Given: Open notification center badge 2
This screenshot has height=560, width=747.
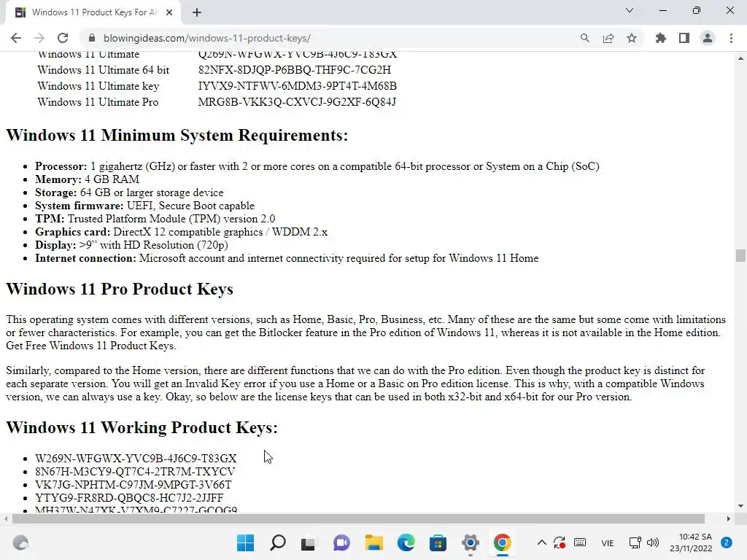Looking at the screenshot, I should [x=726, y=542].
